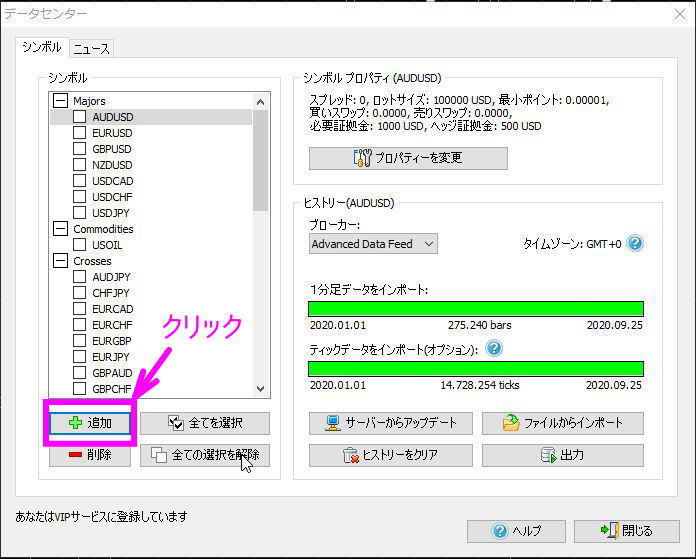Click 全ての選択を解除 deselect all button
Viewport: 696px width, 559px height.
click(x=205, y=455)
